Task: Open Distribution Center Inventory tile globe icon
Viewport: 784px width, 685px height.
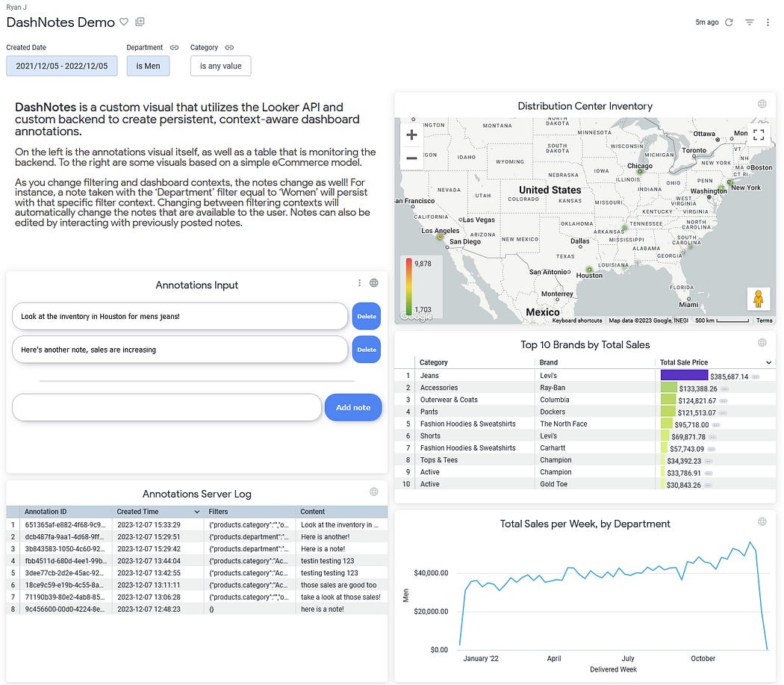Action: click(x=762, y=104)
